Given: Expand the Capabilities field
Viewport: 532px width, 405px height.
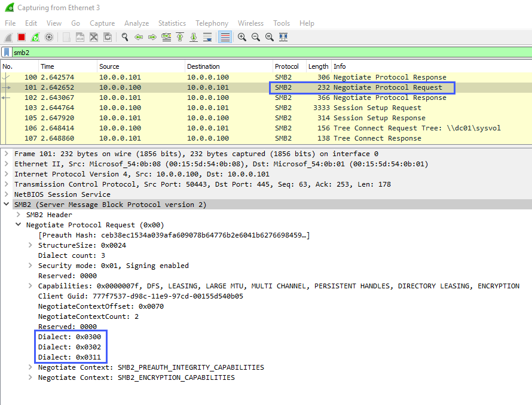Looking at the screenshot, I should pyautogui.click(x=30, y=286).
